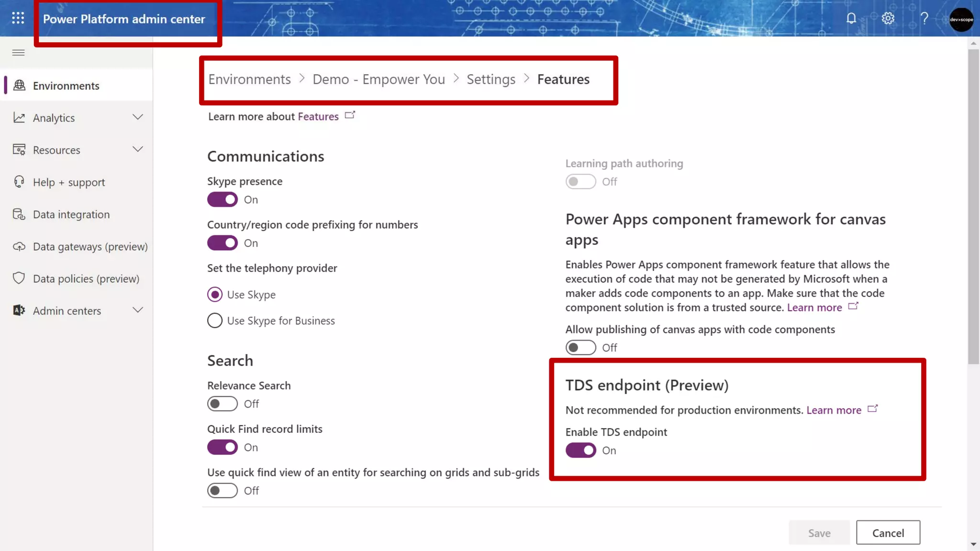Open the app launcher waffle icon
The height and width of the screenshot is (551, 980).
point(18,18)
